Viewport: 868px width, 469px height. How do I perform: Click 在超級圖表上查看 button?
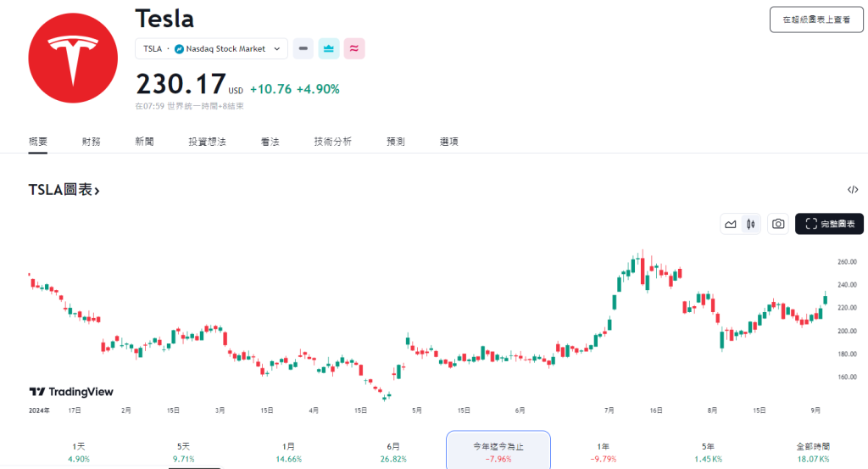tap(816, 20)
